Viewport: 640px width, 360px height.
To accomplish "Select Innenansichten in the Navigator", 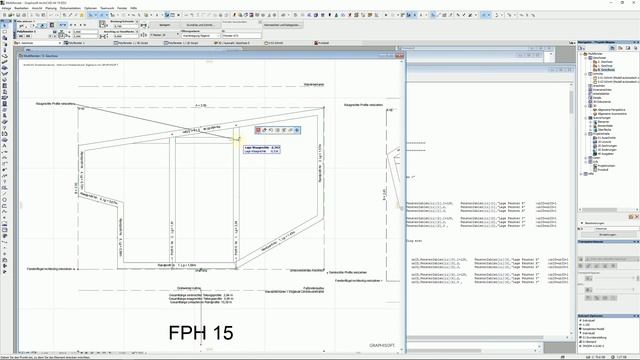I will click(602, 90).
